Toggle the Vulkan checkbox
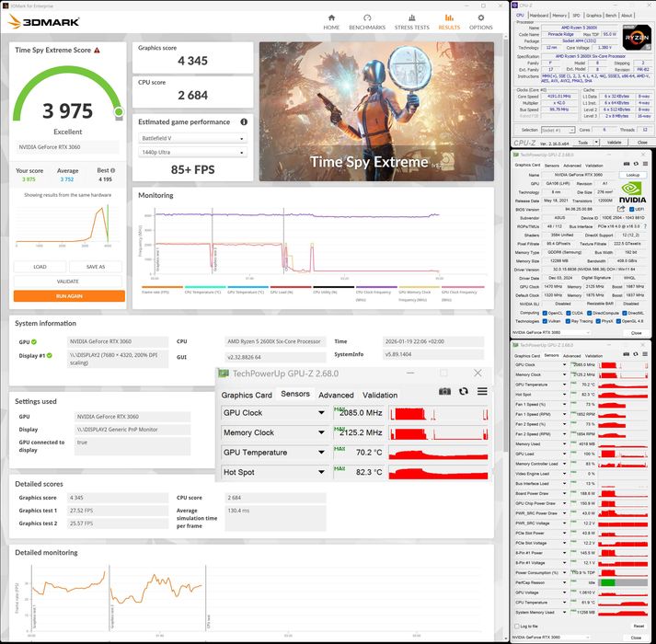Screen dimensions: 656x644 (545, 321)
